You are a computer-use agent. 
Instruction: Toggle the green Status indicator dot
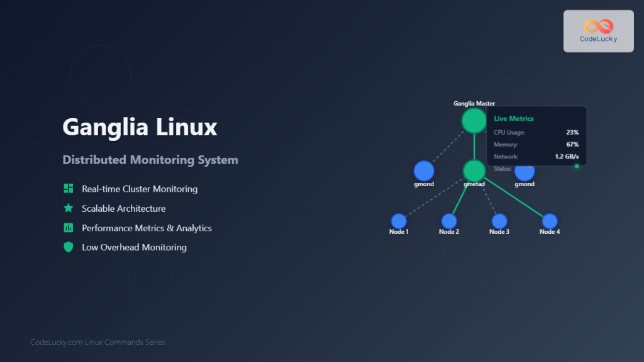[x=575, y=166]
